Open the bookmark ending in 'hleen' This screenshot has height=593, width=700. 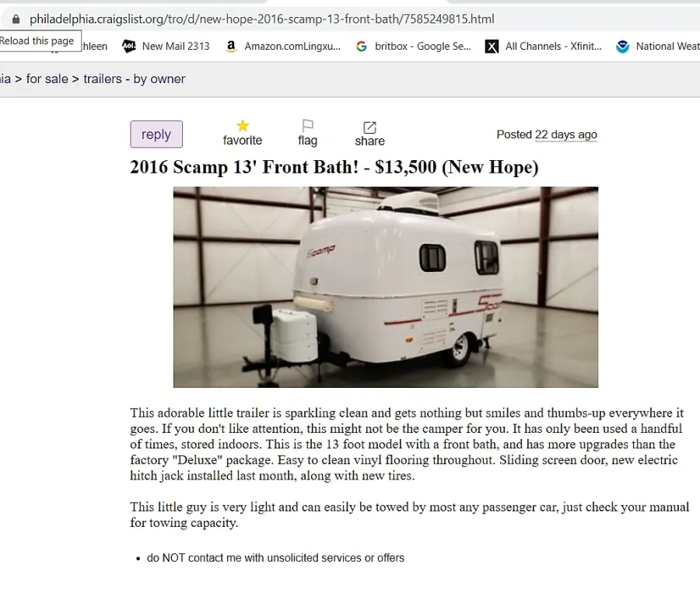tap(94, 46)
